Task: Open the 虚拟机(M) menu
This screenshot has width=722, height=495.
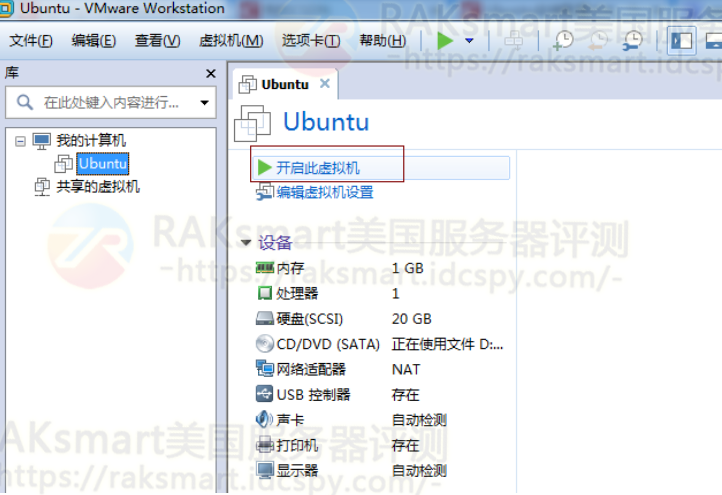Action: click(231, 41)
